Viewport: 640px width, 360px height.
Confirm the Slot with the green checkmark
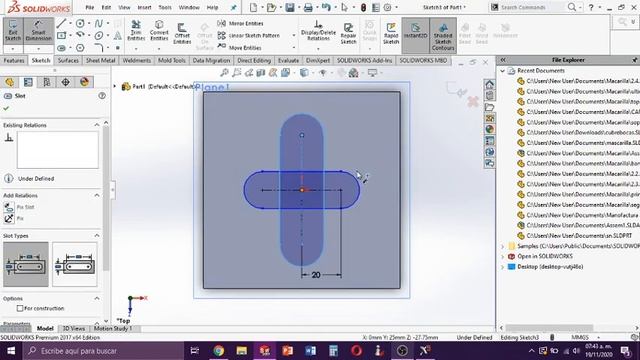pos(6,108)
